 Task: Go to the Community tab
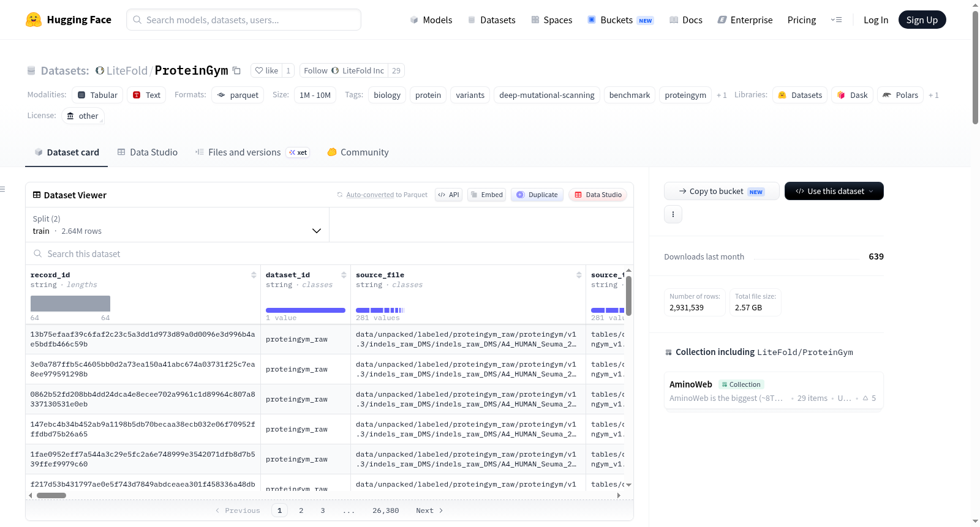(358, 152)
